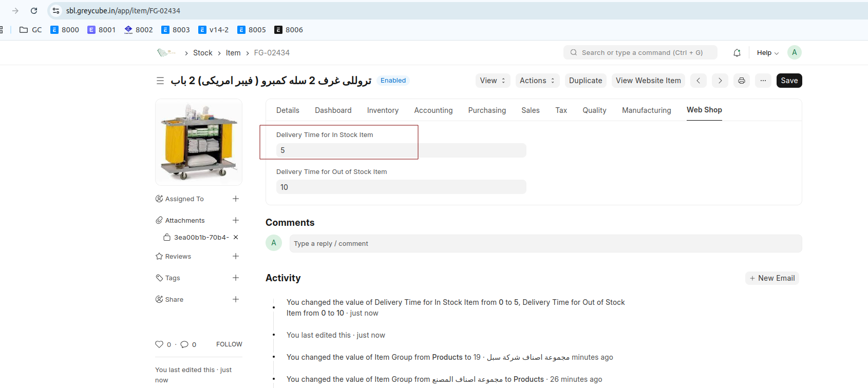Add a tag with plus icon
This screenshot has height=388, width=868.
click(x=236, y=278)
